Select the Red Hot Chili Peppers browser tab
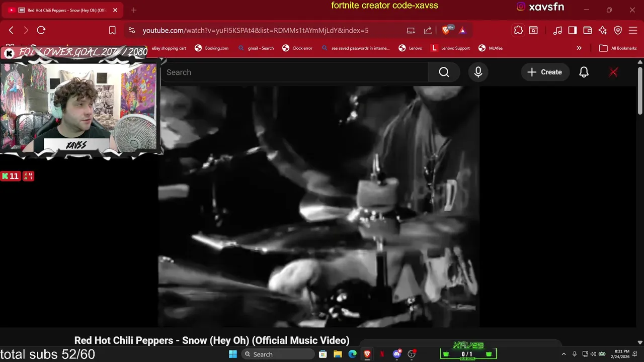 (62, 10)
